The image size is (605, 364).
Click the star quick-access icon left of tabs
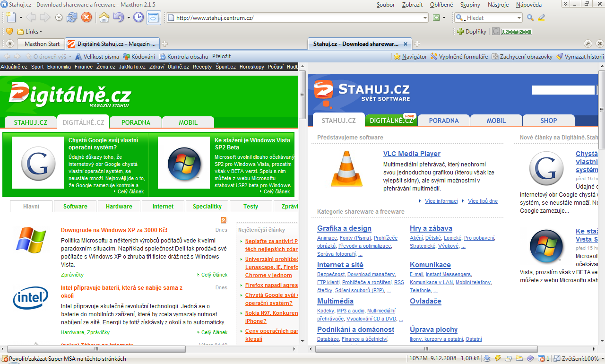coord(9,43)
